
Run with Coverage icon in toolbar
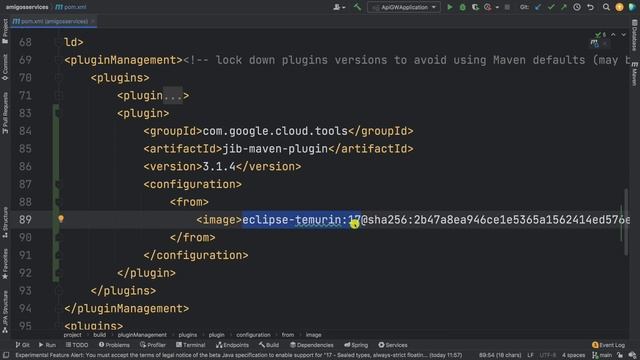(x=475, y=7)
